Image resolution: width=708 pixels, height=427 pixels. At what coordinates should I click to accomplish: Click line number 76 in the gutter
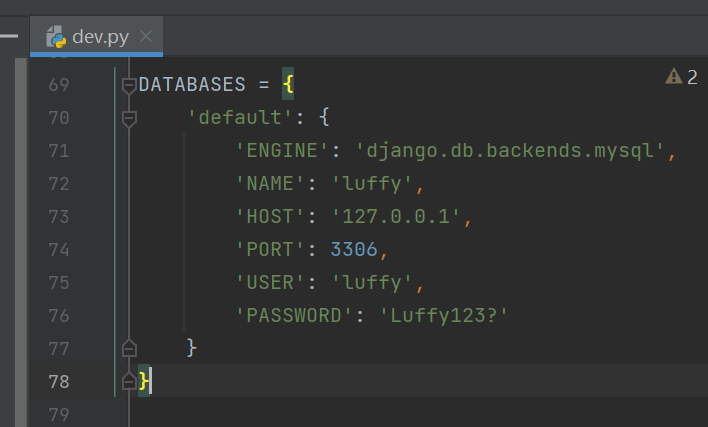click(x=58, y=315)
